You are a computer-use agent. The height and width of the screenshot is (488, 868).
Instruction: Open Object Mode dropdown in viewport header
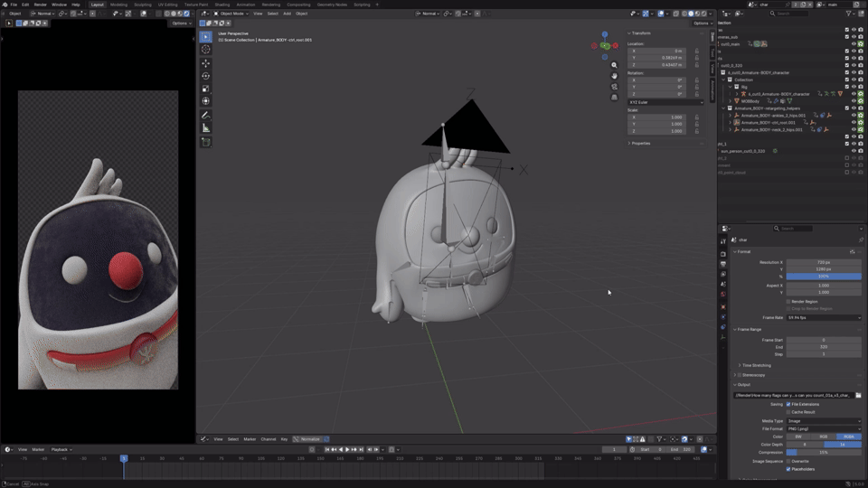(x=231, y=14)
